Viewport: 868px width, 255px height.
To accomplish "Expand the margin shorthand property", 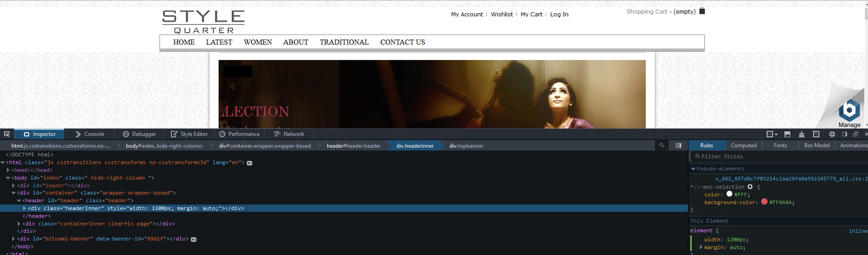I will (701, 247).
